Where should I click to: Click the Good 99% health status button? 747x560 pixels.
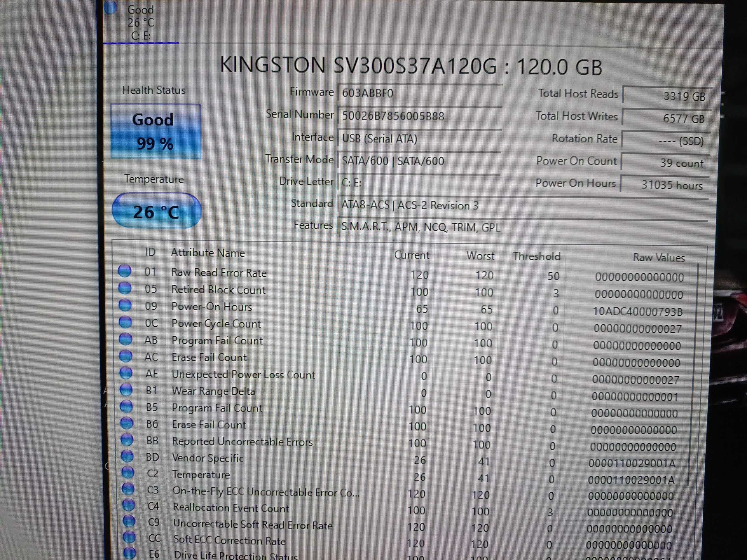coord(156,131)
